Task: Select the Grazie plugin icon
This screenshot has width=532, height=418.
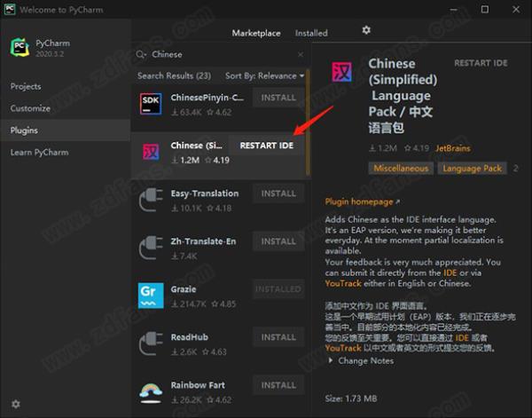Action: [151, 296]
